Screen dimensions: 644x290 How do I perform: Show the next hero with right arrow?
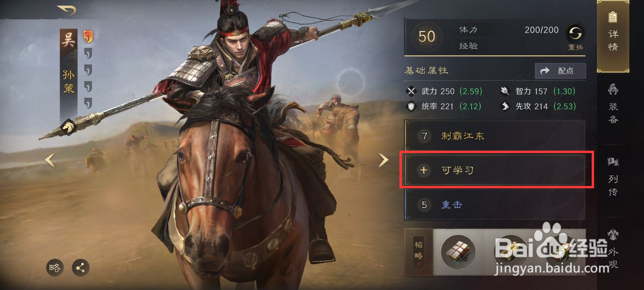tap(383, 160)
